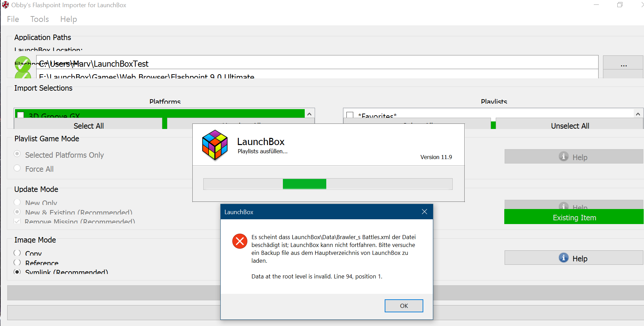The image size is (644, 326).
Task: Close the LaunchBox error dialog with X
Action: 424,212
